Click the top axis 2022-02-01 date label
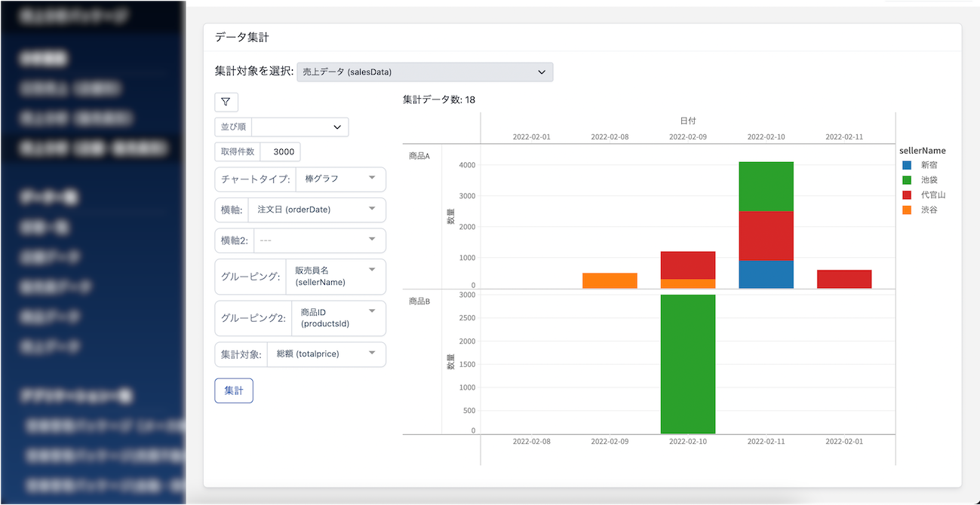The height and width of the screenshot is (505, 980). 531,137
